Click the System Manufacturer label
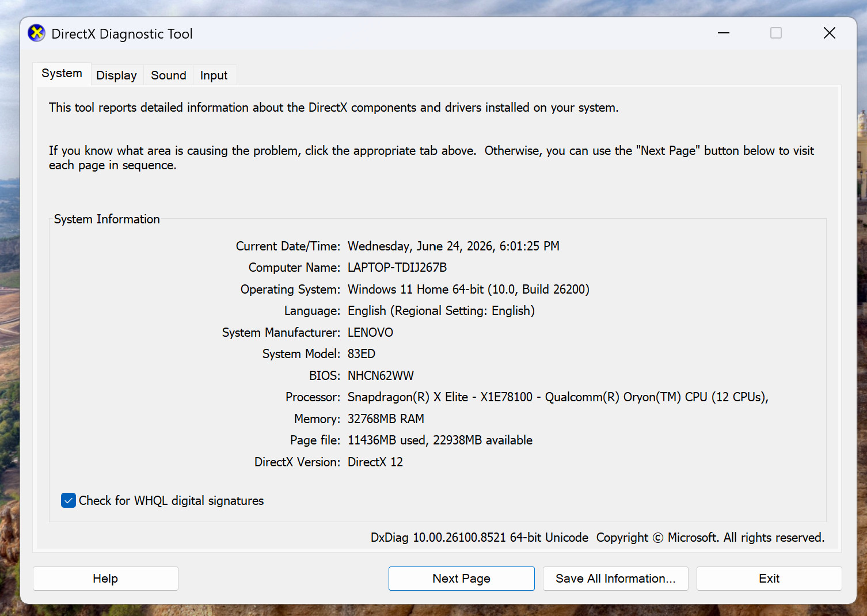This screenshot has width=867, height=616. [x=282, y=333]
